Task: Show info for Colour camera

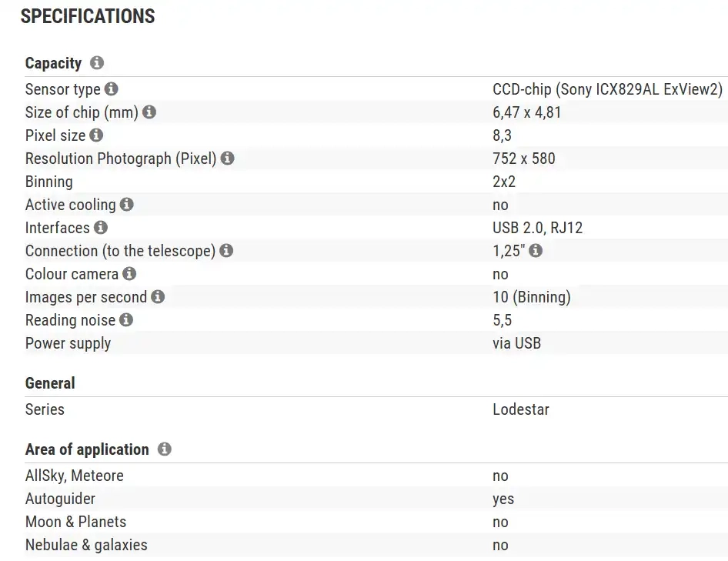Action: (x=129, y=274)
